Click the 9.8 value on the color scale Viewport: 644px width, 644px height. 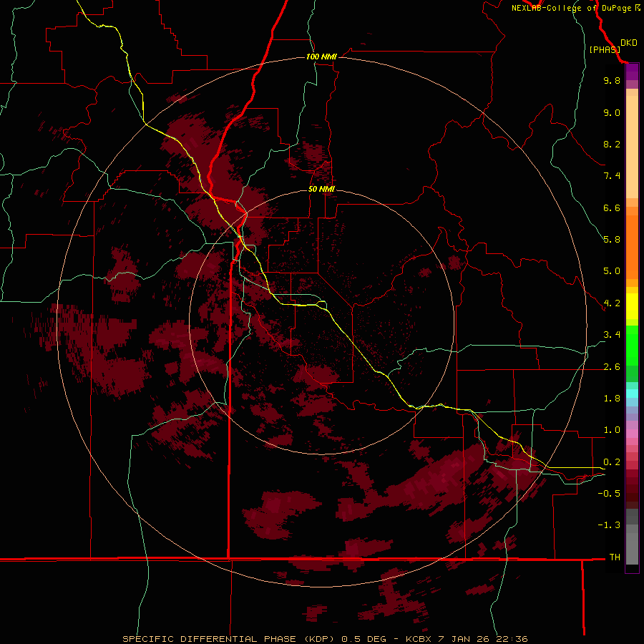pyautogui.click(x=612, y=81)
